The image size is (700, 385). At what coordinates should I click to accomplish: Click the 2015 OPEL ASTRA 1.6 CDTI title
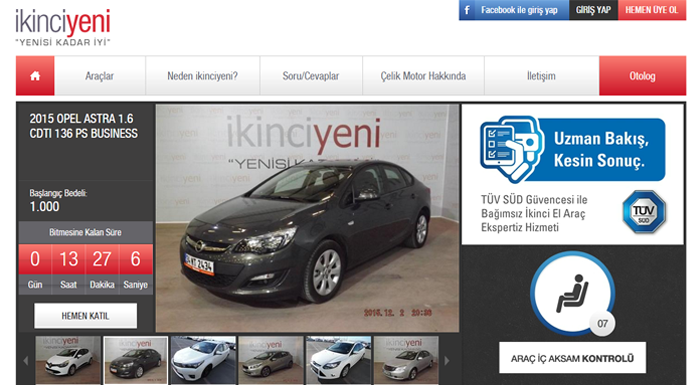click(x=83, y=126)
